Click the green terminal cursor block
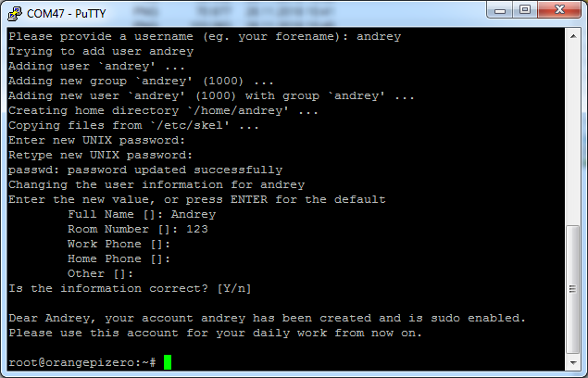 click(x=168, y=362)
